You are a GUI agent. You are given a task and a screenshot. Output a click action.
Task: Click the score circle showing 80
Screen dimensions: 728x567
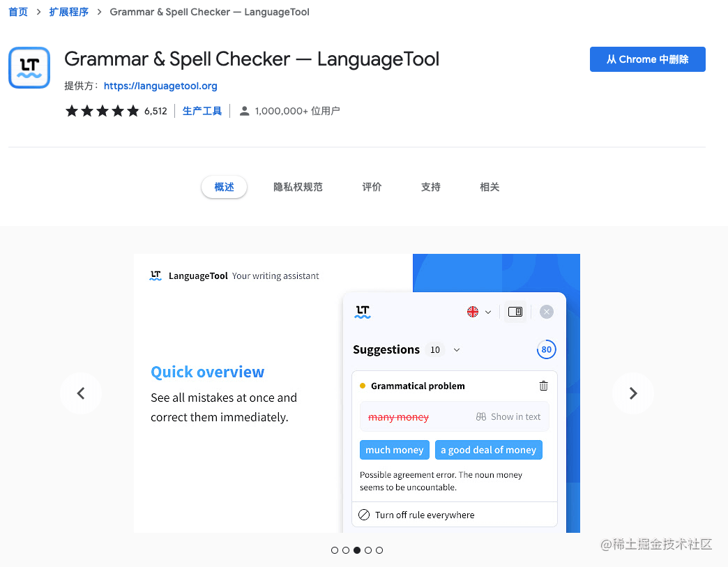click(547, 349)
